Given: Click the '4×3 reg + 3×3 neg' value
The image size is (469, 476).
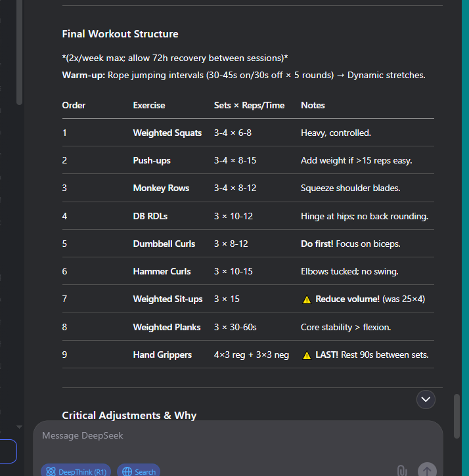Looking at the screenshot, I should pos(252,355).
